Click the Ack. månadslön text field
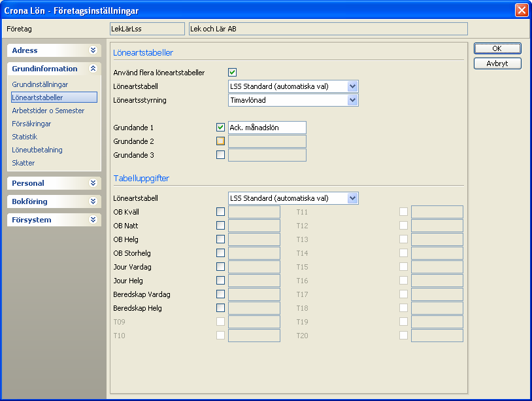 (x=267, y=128)
